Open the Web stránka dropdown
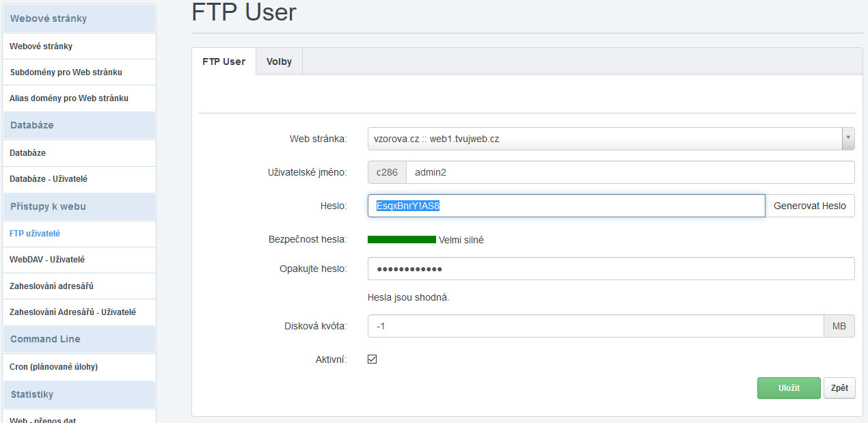Screen dimensions: 868x423 click(x=610, y=139)
